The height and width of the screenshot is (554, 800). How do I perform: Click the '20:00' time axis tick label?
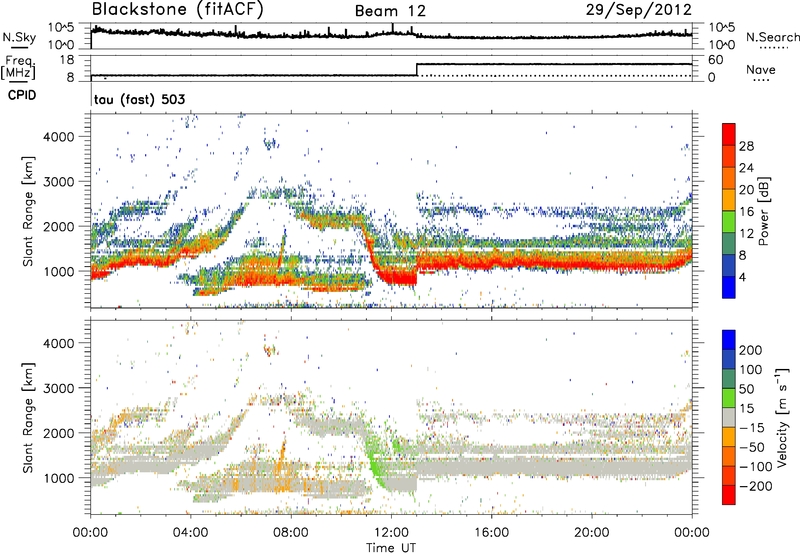click(x=591, y=533)
